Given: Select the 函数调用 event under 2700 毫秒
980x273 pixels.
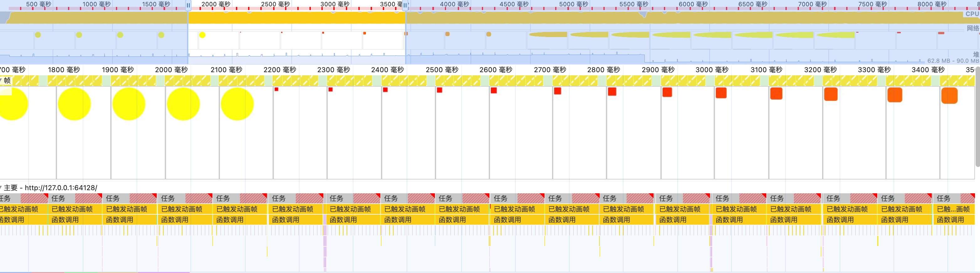Looking at the screenshot, I should (x=572, y=220).
